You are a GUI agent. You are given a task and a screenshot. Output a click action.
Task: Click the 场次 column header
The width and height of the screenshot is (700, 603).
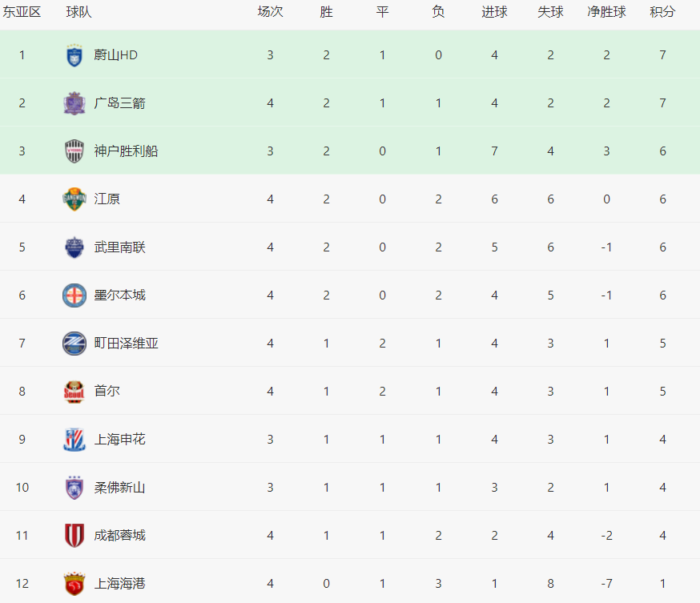270,13
